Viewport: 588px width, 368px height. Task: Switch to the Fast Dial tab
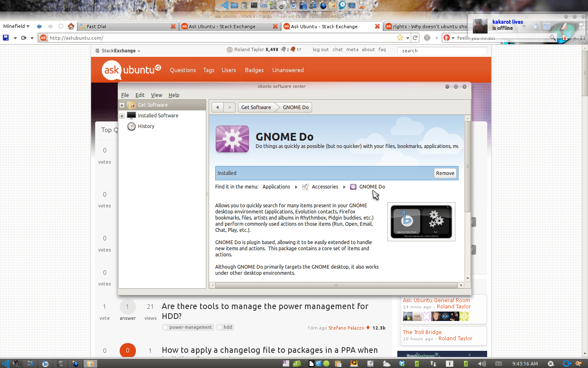pyautogui.click(x=127, y=26)
